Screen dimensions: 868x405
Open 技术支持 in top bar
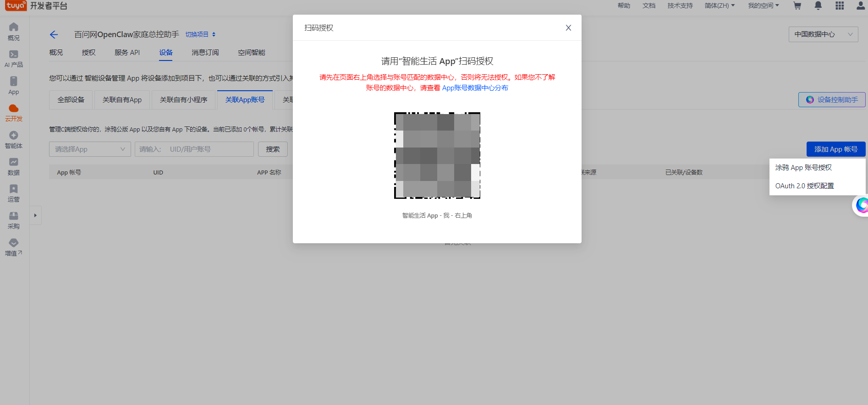coord(680,5)
